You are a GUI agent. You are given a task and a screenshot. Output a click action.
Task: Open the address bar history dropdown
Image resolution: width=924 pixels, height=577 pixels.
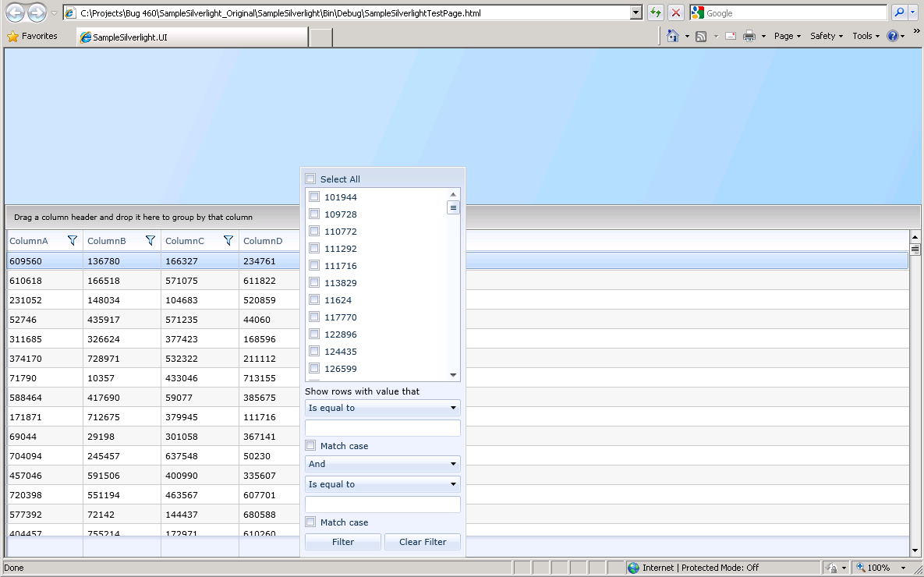pos(635,12)
